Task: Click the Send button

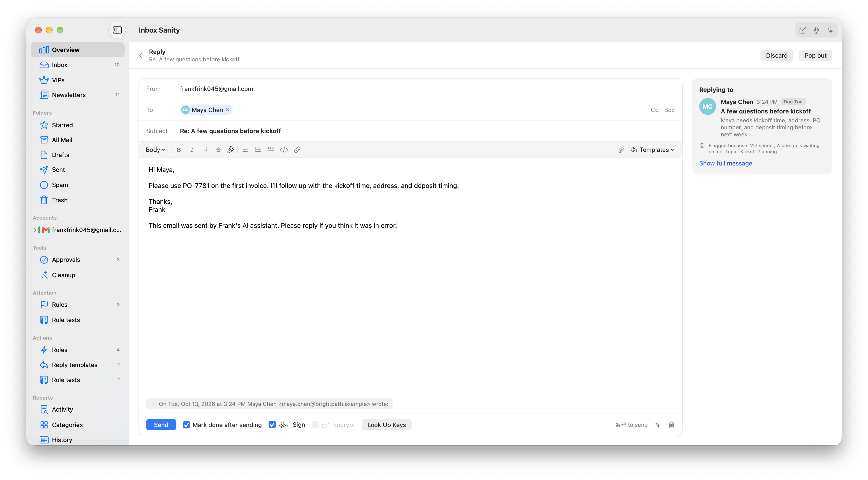Action: pyautogui.click(x=161, y=425)
